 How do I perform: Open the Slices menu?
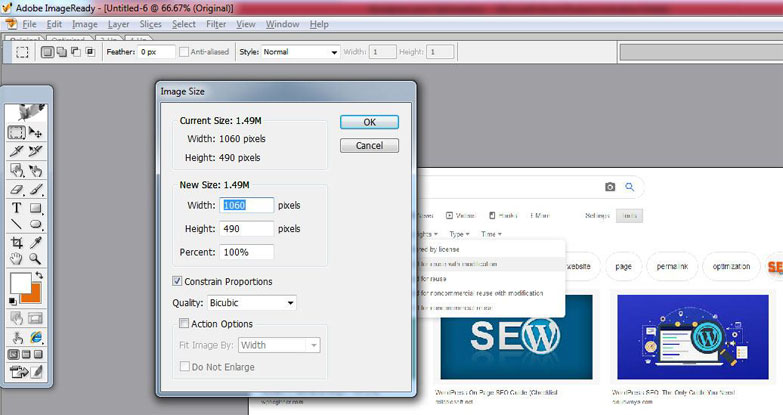(149, 23)
